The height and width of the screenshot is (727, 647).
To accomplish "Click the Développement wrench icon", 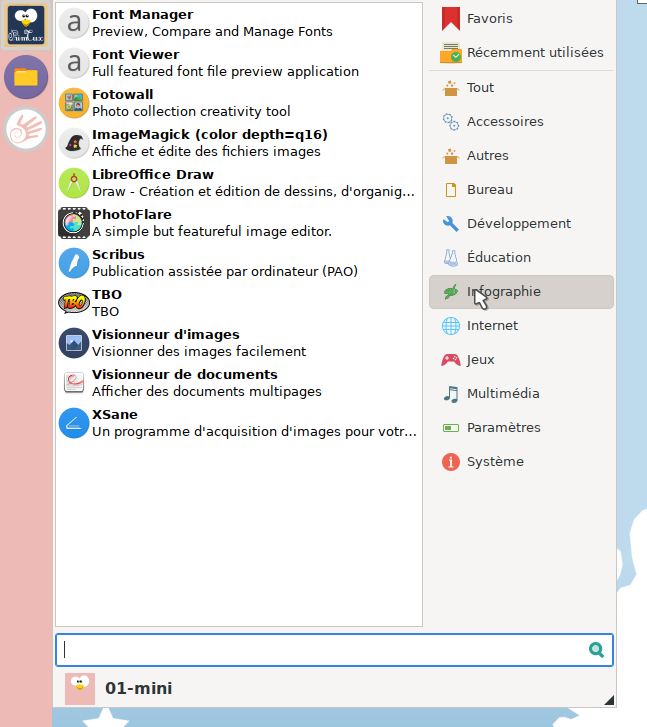I will 450,223.
